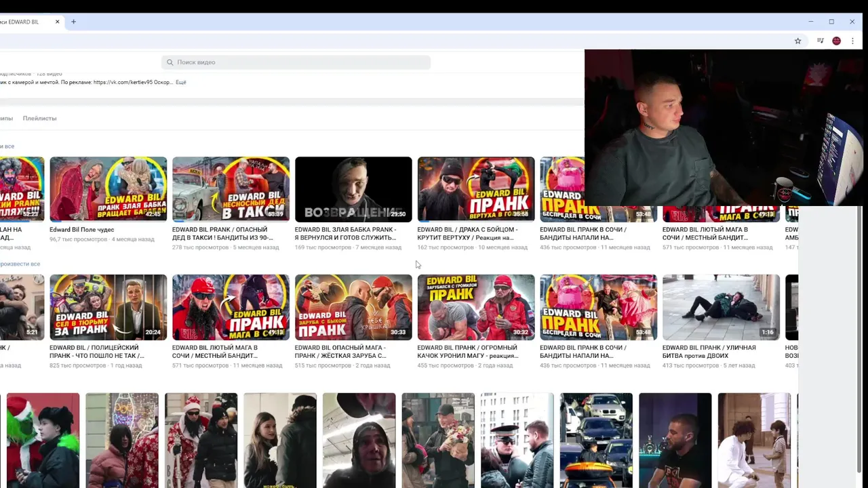Viewport: 868px width, 488px height.
Task: Open title 'УЛИЧНАЯ БИТВА против ДВОИХ'
Action: pos(709,352)
